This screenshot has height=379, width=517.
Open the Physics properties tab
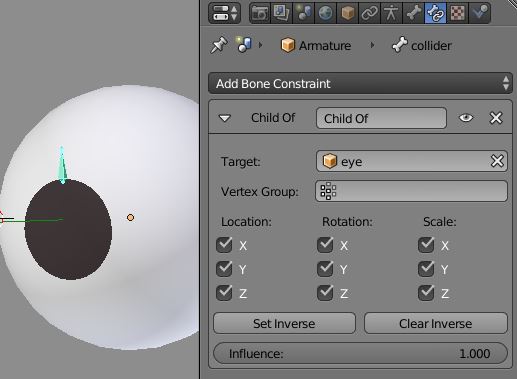479,13
